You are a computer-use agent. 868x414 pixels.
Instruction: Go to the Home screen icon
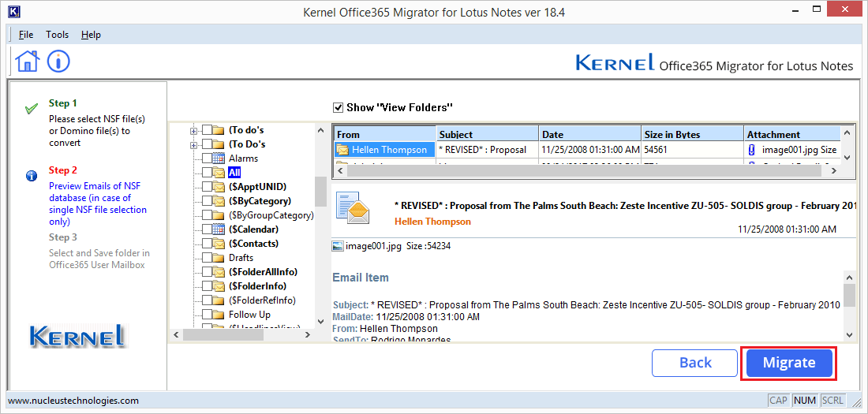tap(28, 61)
